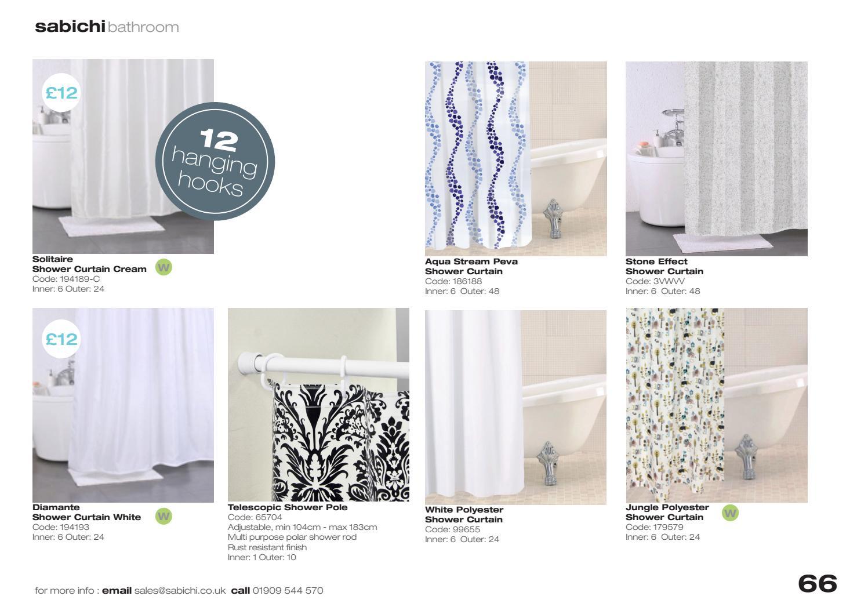Select the Telescopic Shower Pole title
868x614 pixels.
pyautogui.click(x=288, y=507)
